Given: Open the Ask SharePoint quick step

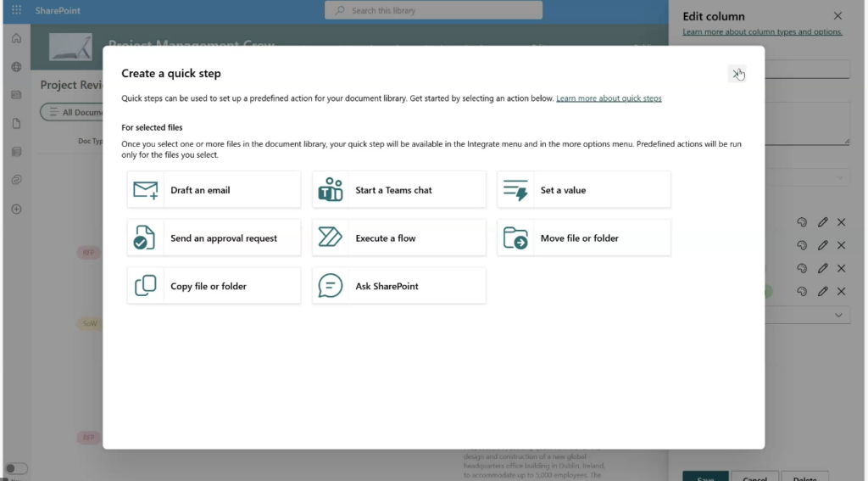Looking at the screenshot, I should [398, 286].
